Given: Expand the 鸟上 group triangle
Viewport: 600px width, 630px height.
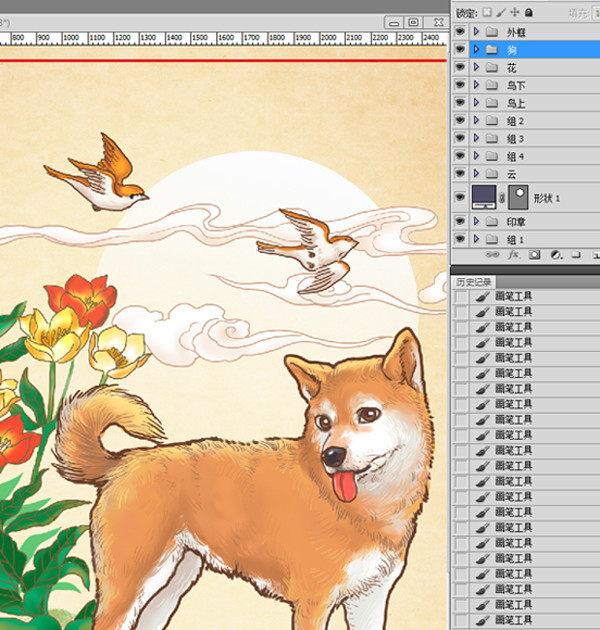Looking at the screenshot, I should 477,102.
